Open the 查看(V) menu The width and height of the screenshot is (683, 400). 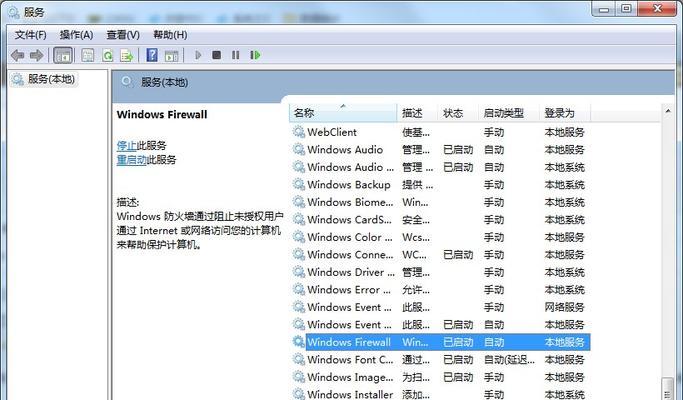(x=123, y=35)
